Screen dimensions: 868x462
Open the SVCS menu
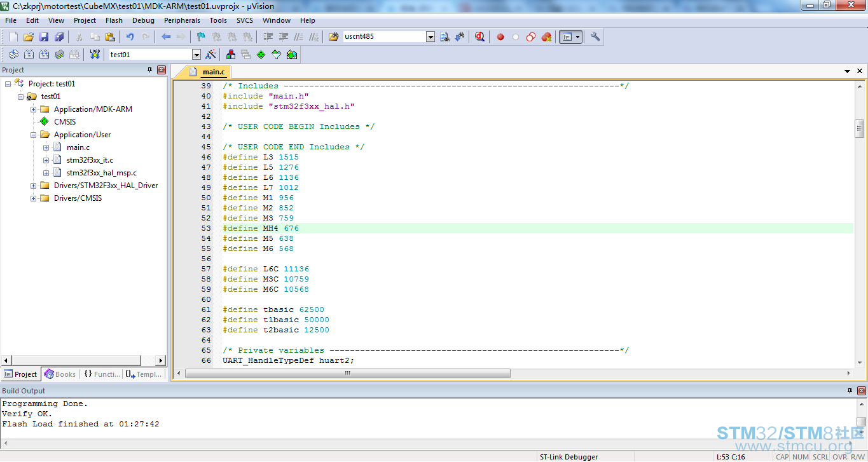coord(245,20)
